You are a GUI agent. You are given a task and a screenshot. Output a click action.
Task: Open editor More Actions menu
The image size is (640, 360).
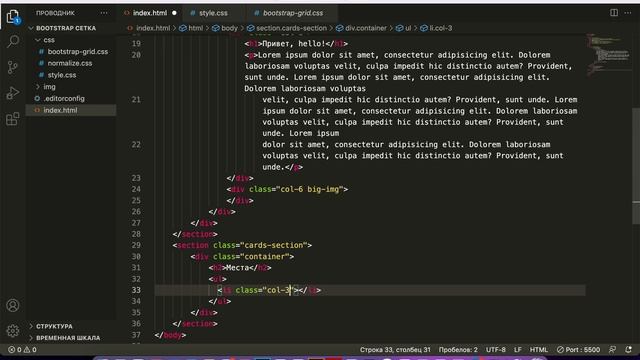[x=628, y=13]
